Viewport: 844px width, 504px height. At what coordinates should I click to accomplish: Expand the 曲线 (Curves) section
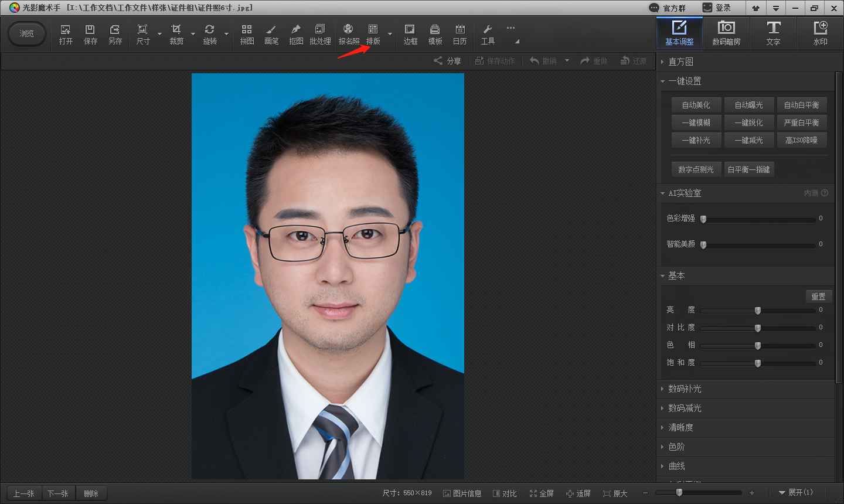(676, 466)
